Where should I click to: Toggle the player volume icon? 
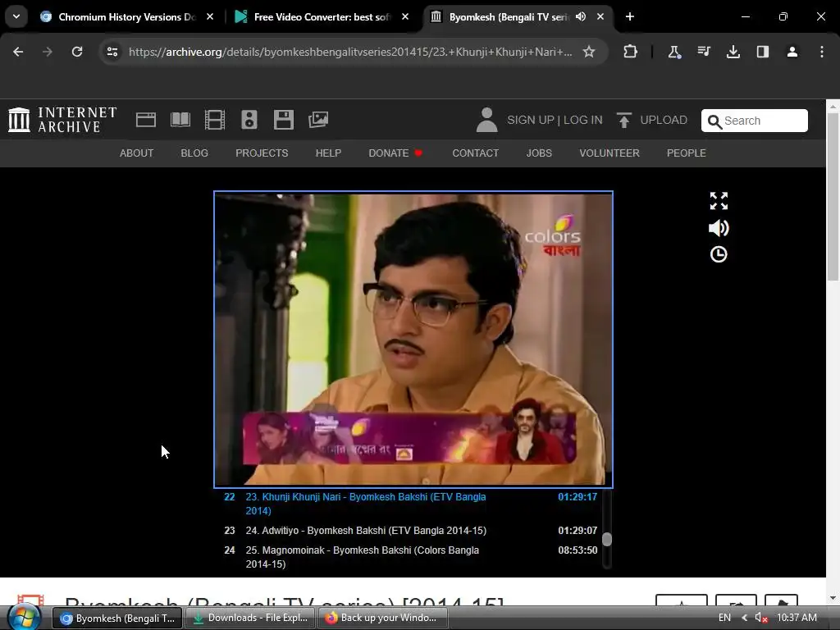click(x=719, y=228)
